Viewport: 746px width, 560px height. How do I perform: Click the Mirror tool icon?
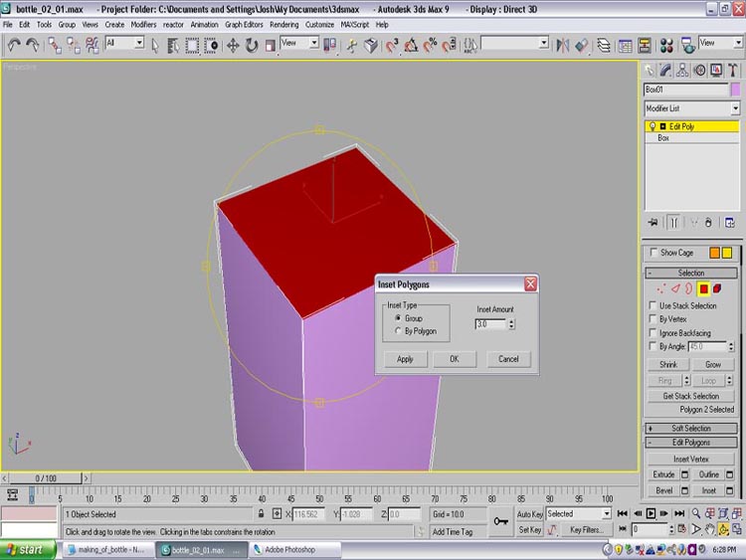click(x=562, y=45)
